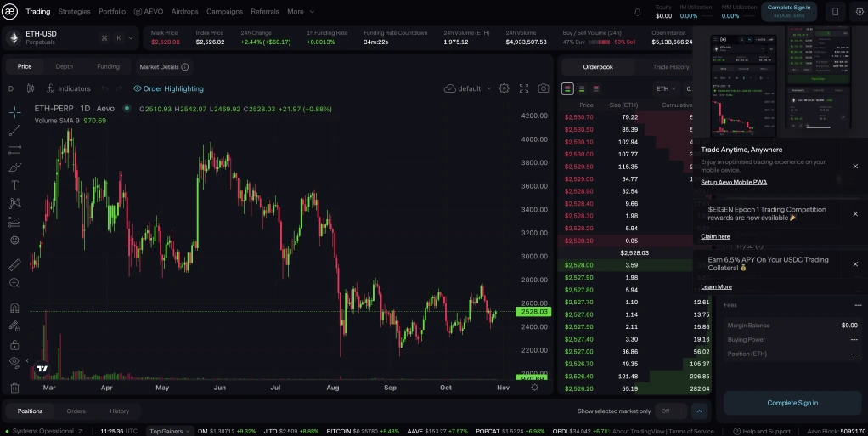Screen dimensions: 868x436
Task: Click the trash remove drawings icon
Action: [x=15, y=388]
